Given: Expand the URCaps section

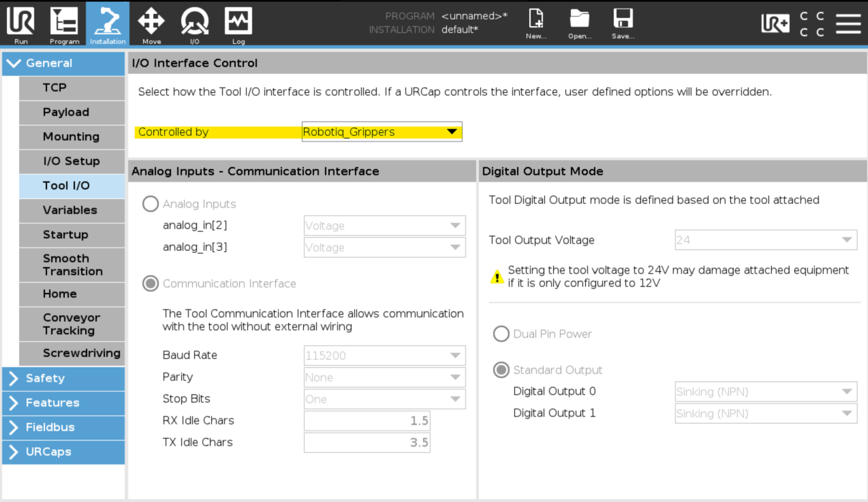Looking at the screenshot, I should (64, 452).
